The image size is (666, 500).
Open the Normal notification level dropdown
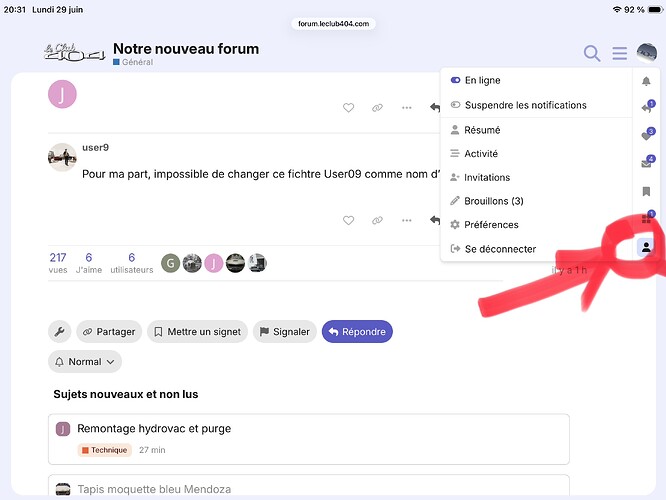pyautogui.click(x=85, y=362)
